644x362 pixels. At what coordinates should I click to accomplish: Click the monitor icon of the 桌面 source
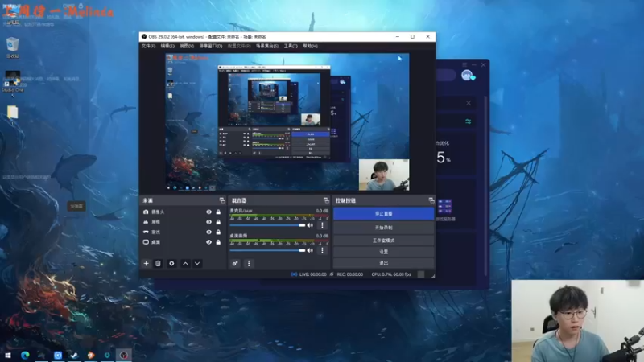coord(146,242)
